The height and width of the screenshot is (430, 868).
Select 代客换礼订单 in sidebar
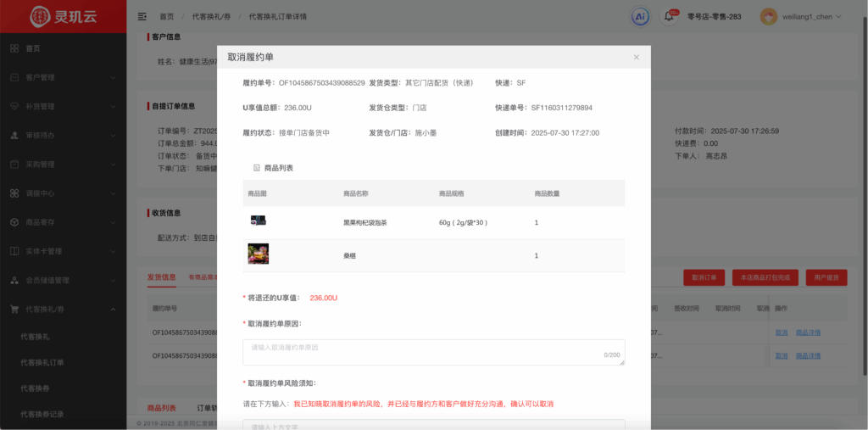(42, 362)
